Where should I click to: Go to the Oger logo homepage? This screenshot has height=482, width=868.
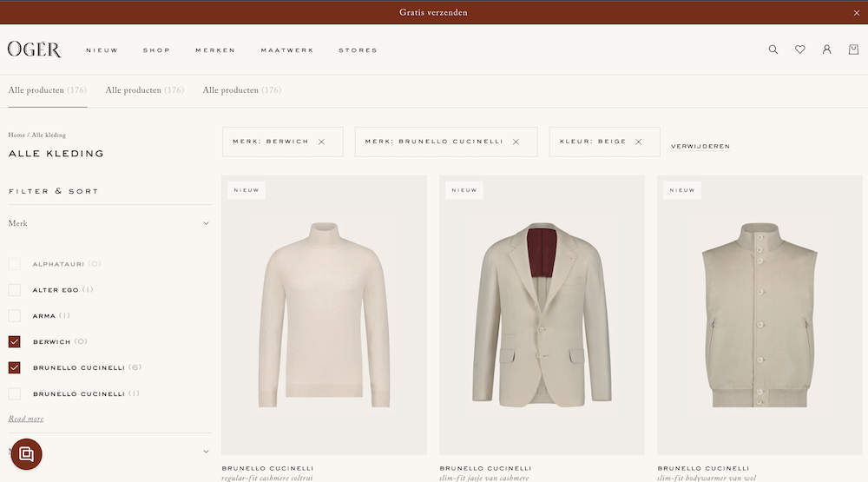pos(34,50)
